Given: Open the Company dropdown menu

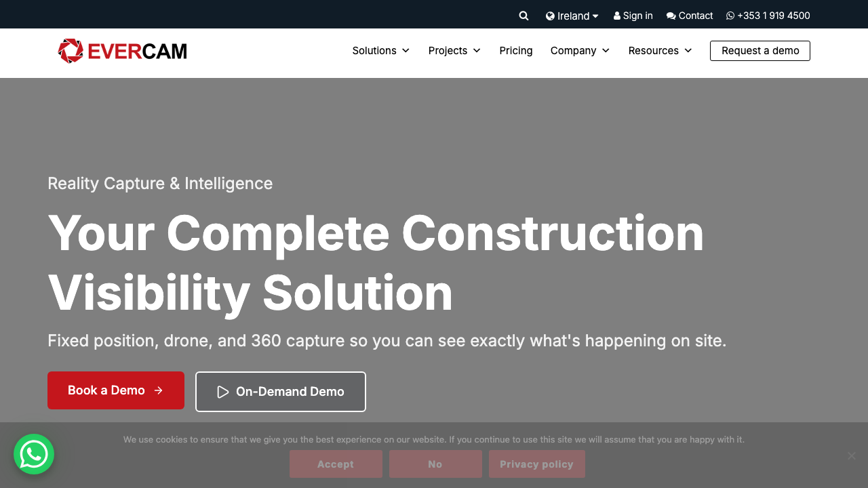Looking at the screenshot, I should tap(580, 51).
